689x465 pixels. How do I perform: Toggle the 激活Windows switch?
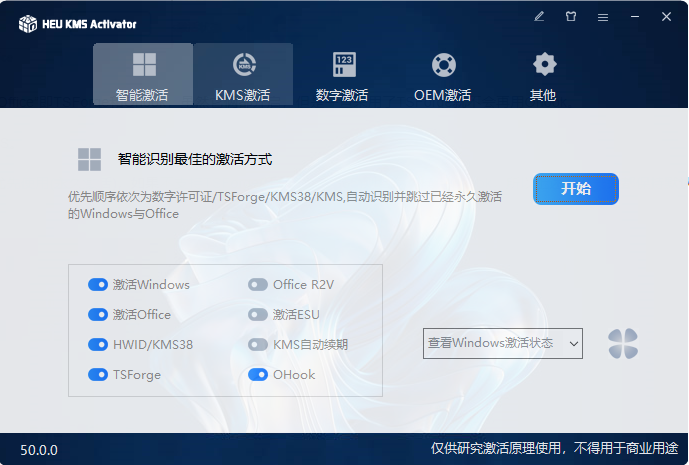[98, 285]
